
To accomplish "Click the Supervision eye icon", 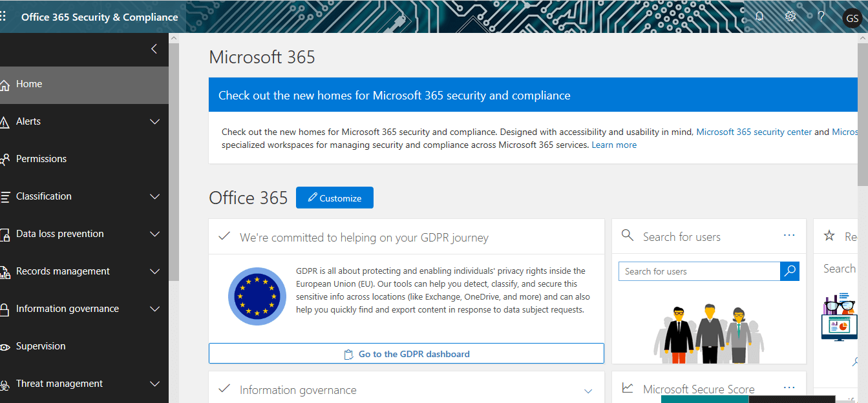I will pos(5,347).
